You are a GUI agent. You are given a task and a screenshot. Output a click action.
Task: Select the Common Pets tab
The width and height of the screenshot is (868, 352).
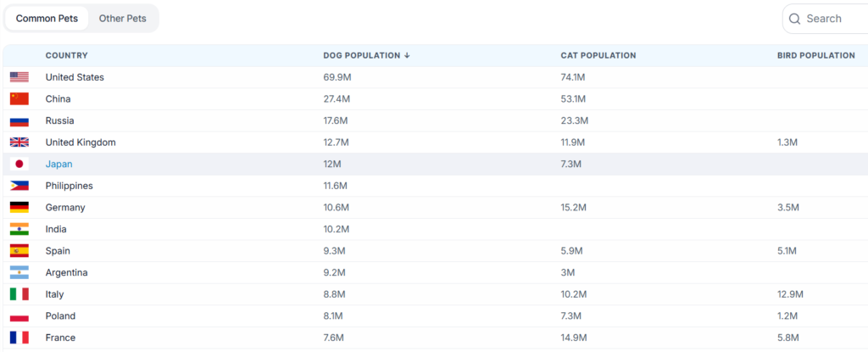pyautogui.click(x=47, y=19)
